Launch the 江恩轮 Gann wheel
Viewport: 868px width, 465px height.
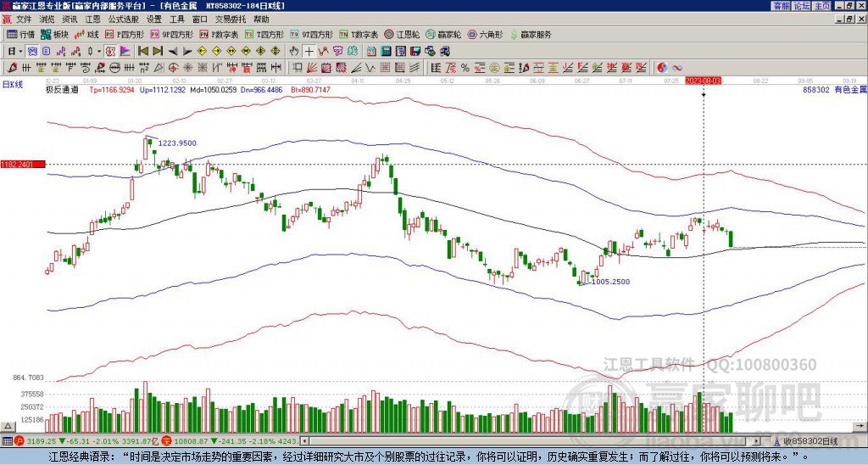click(x=402, y=34)
